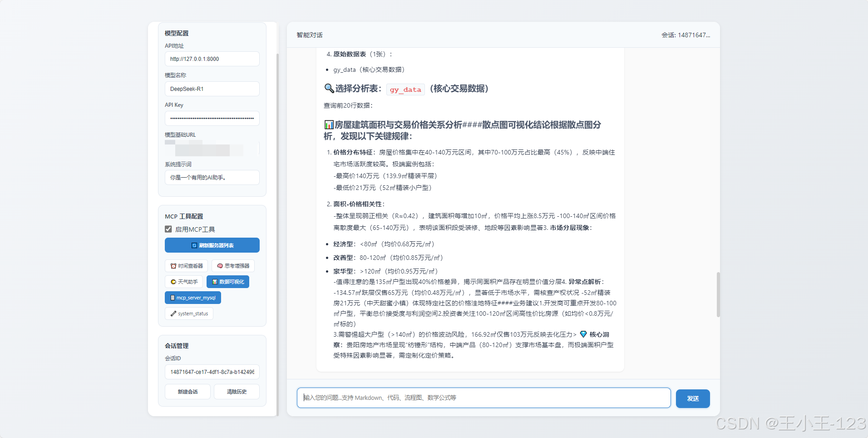Click the chat panel scrollbar
Image resolution: width=868 pixels, height=438 pixels.
[x=718, y=294]
